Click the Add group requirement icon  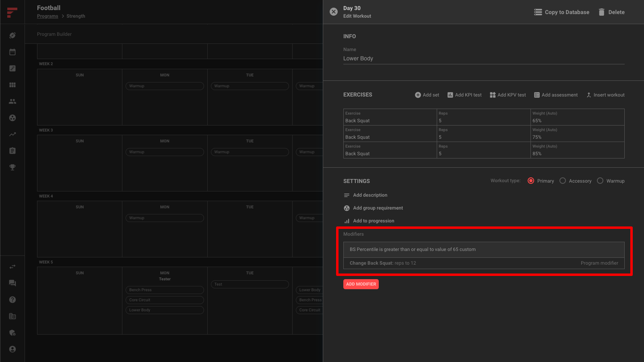[347, 208]
